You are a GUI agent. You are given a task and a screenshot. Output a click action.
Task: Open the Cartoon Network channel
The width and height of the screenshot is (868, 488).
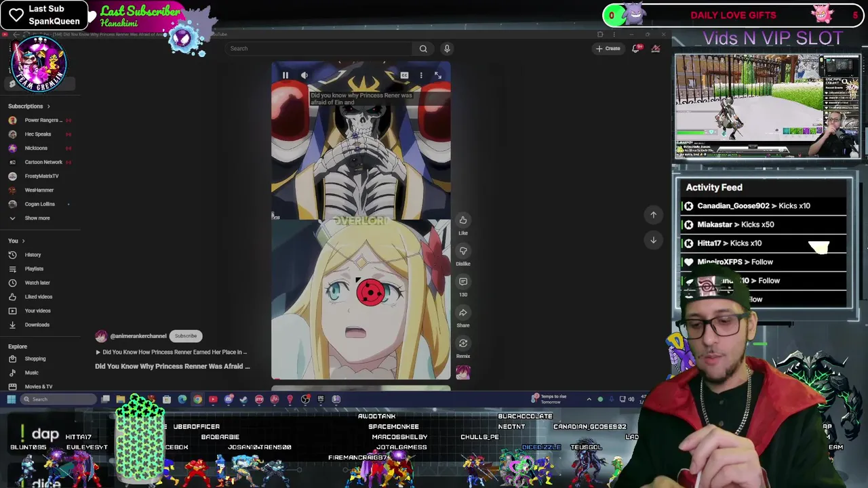[x=39, y=162]
